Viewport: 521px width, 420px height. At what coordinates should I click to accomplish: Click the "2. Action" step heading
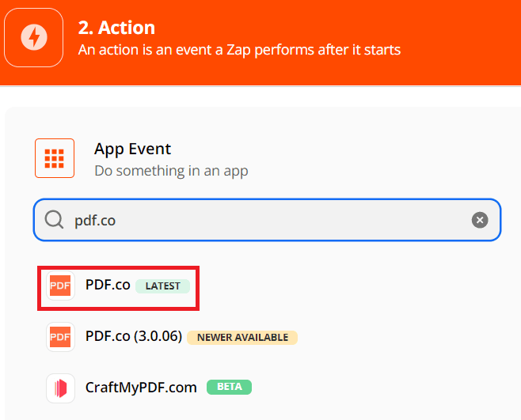click(117, 28)
